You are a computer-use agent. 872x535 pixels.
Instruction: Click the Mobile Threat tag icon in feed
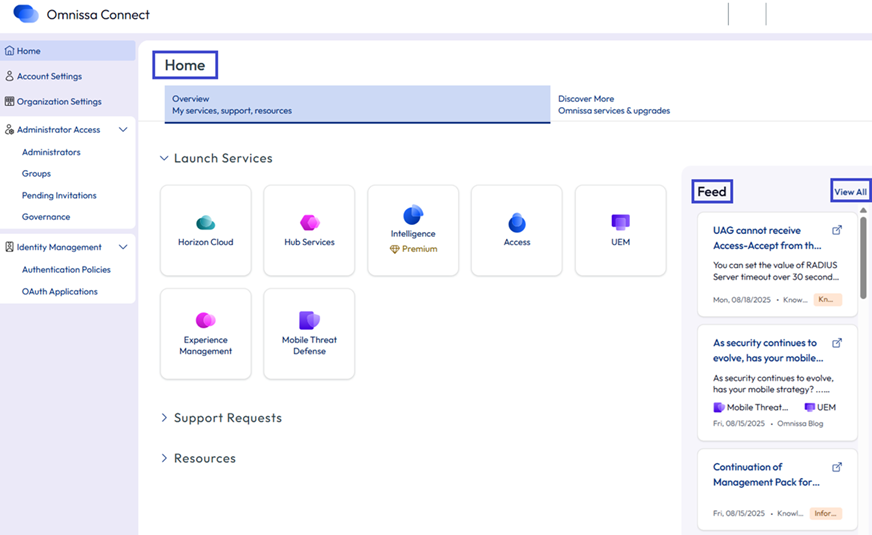coord(719,407)
